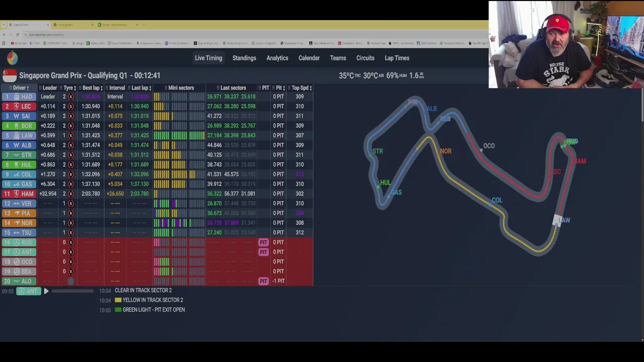Click the Last sectors column header

231,88
